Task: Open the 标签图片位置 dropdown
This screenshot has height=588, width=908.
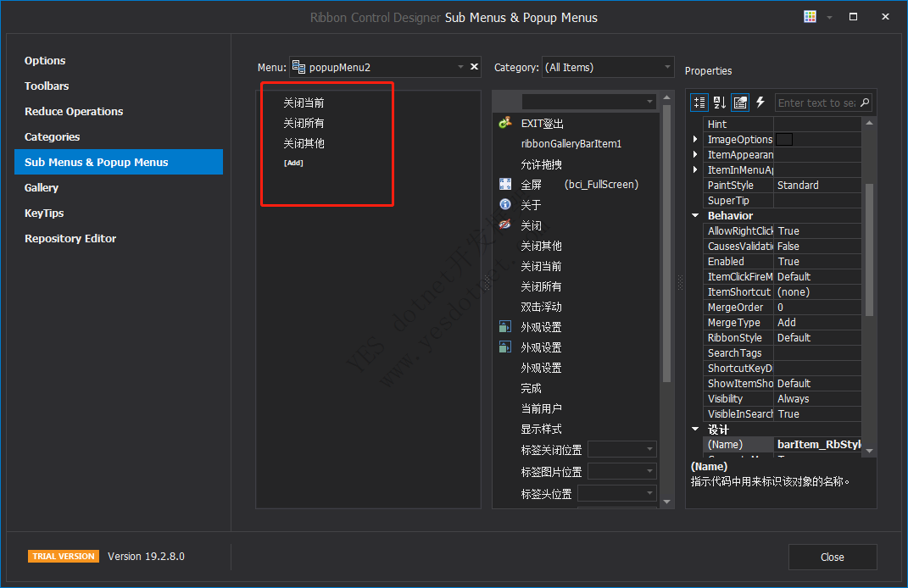Action: point(649,471)
